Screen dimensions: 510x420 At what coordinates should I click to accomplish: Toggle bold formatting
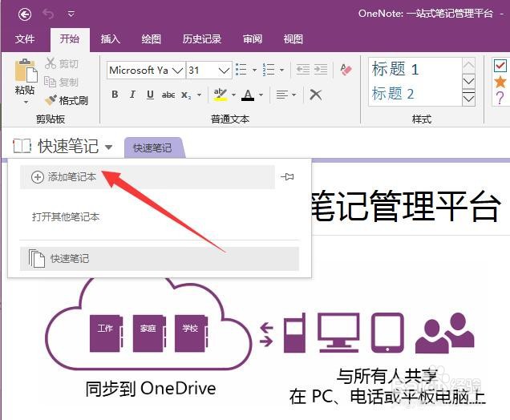(x=115, y=95)
